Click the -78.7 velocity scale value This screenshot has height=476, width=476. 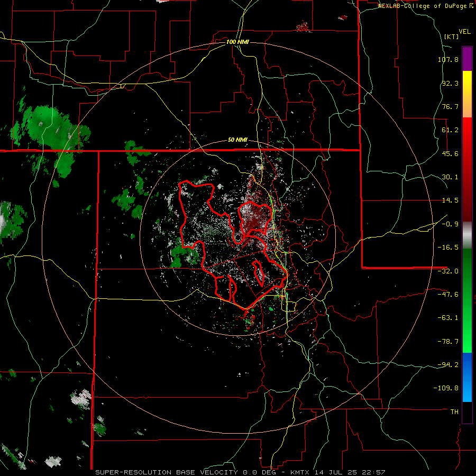(448, 342)
